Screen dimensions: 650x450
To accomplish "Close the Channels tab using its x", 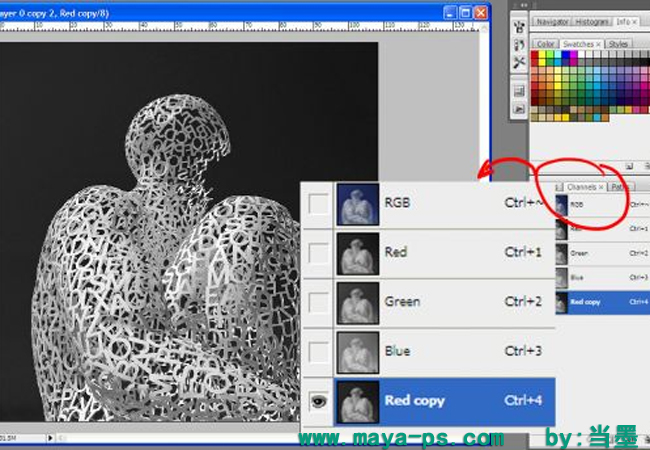I will click(x=601, y=187).
